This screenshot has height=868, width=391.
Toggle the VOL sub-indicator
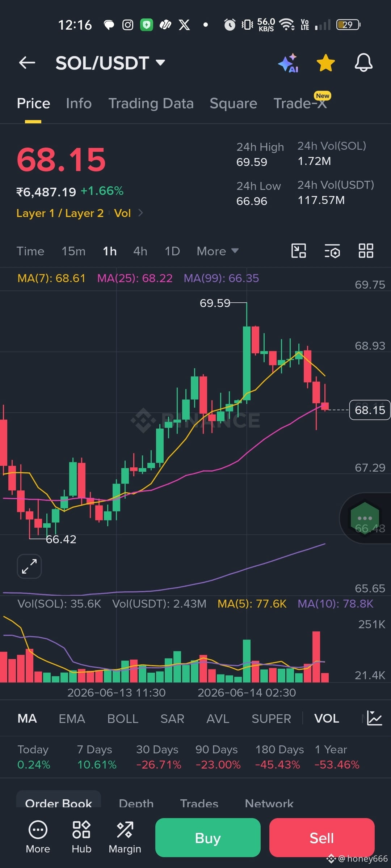pos(327,718)
